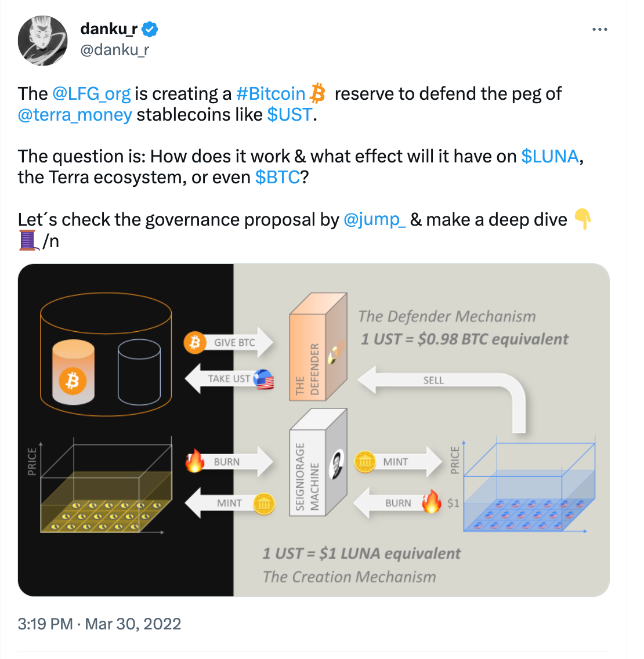644x659 pixels.
Task: Click the thread spool emoji
Action: point(28,240)
